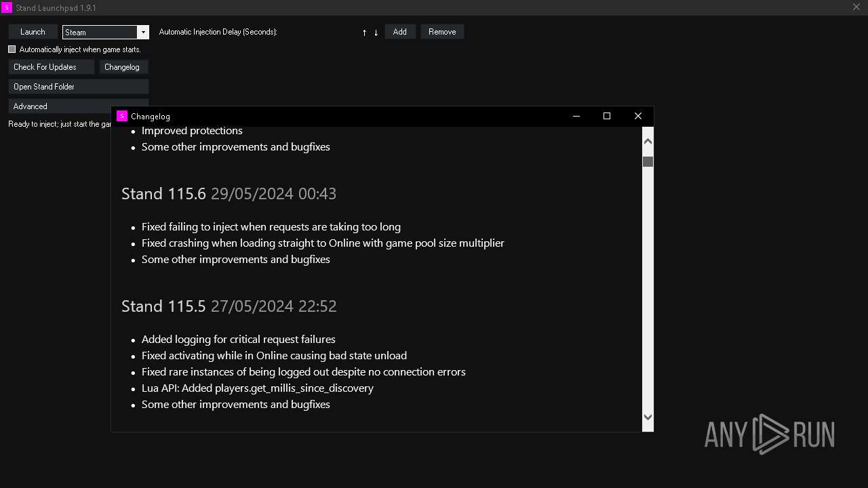The height and width of the screenshot is (488, 868).
Task: Click Open Stand Folder button
Action: [79, 87]
